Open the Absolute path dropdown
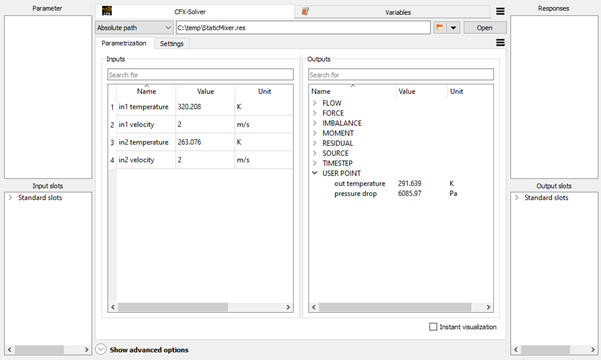 click(x=134, y=28)
